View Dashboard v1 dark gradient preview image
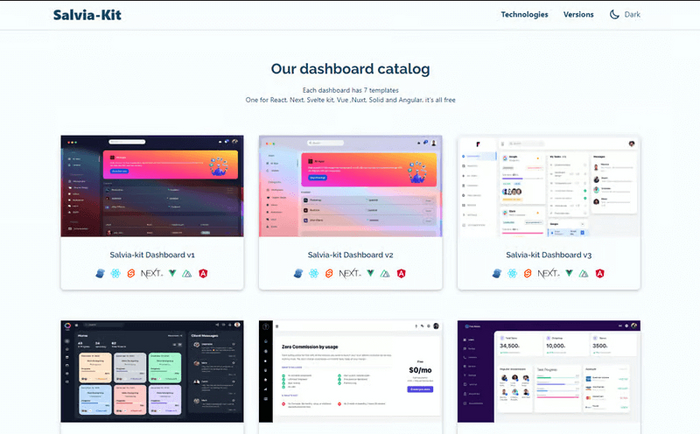The height and width of the screenshot is (434, 700). coord(152,186)
